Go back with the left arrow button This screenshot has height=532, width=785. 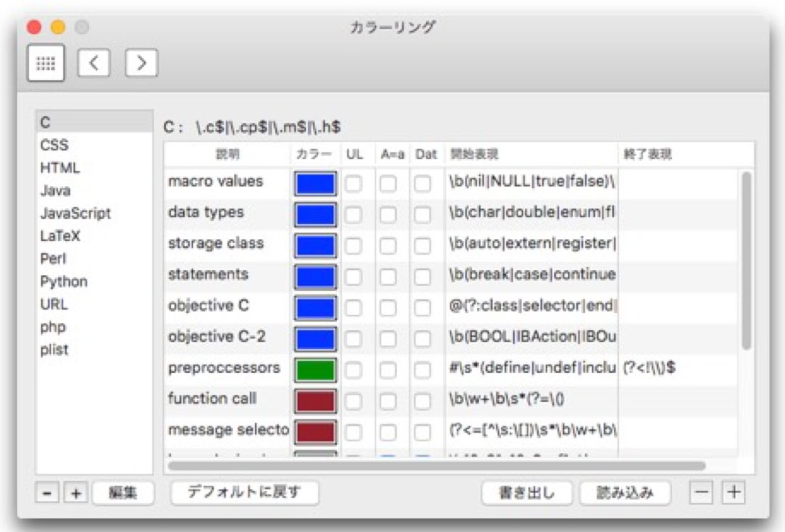93,63
